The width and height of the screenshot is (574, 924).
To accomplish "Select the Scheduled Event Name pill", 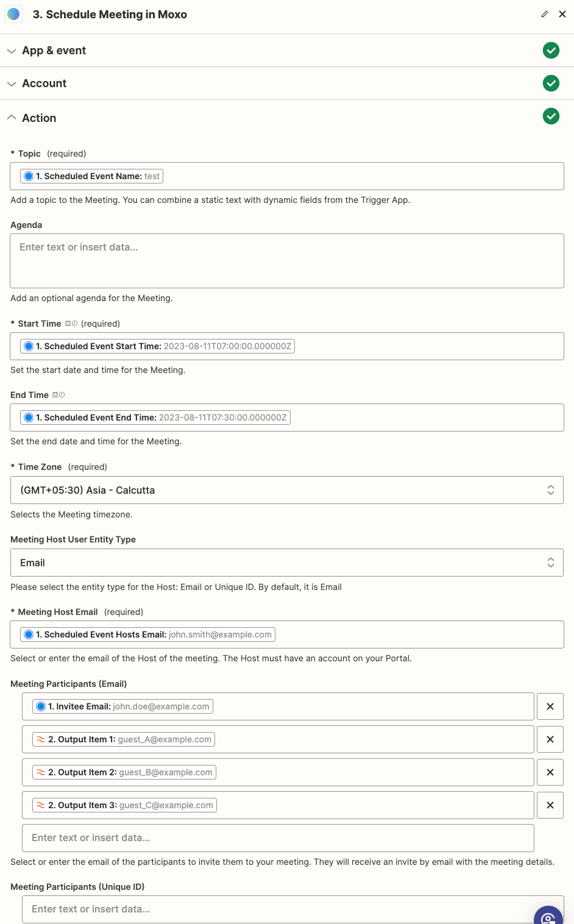I will pyautogui.click(x=91, y=176).
